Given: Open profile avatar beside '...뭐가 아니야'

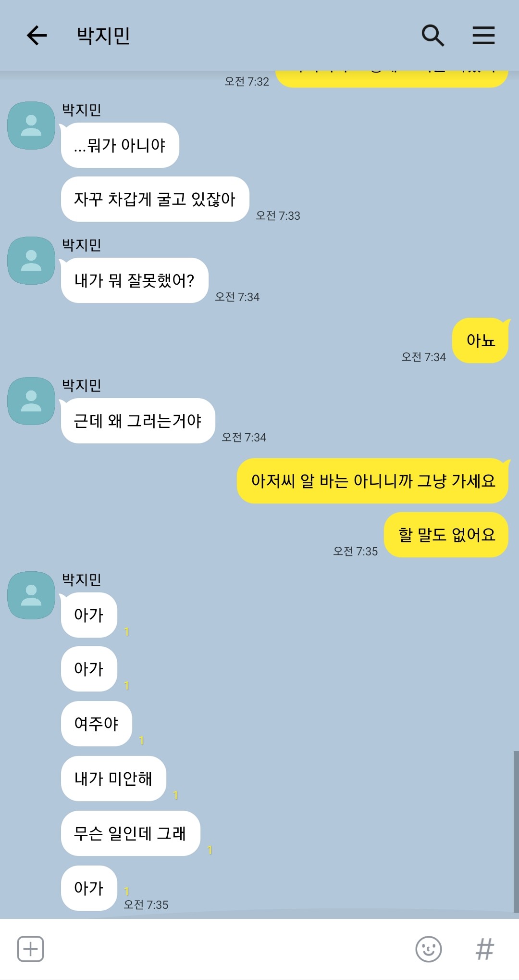Looking at the screenshot, I should (31, 126).
